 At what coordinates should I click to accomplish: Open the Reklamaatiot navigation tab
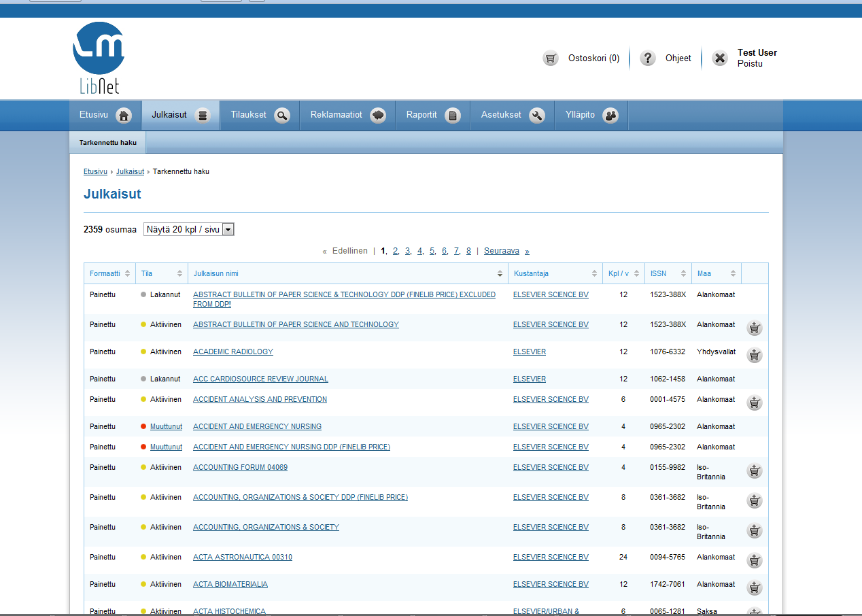(349, 115)
